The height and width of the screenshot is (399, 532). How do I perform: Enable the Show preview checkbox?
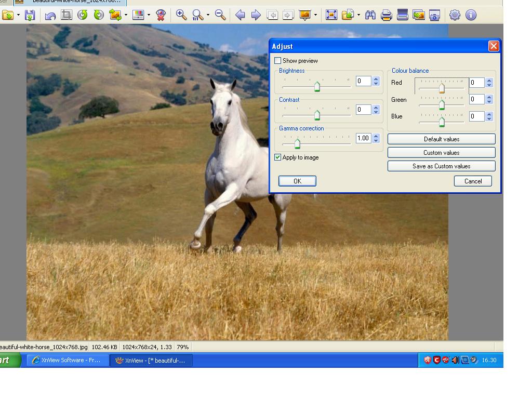pos(277,61)
